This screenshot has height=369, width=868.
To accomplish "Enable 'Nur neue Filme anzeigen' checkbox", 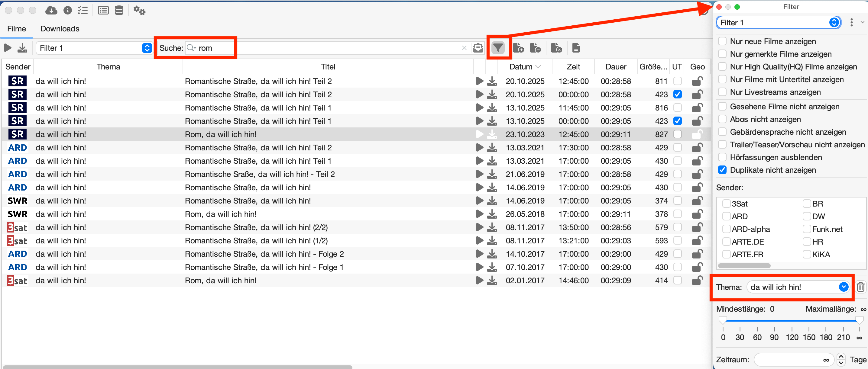I will coord(722,41).
